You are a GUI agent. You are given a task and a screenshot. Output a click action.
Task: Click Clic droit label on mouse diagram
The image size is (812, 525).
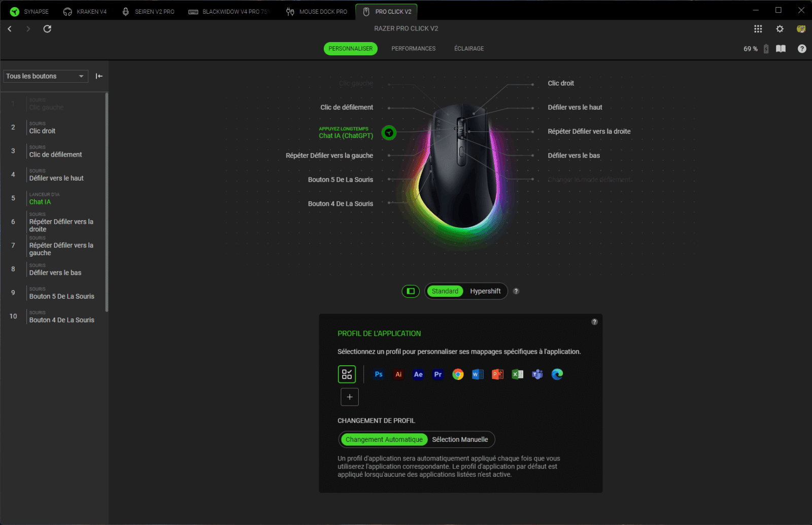[561, 83]
